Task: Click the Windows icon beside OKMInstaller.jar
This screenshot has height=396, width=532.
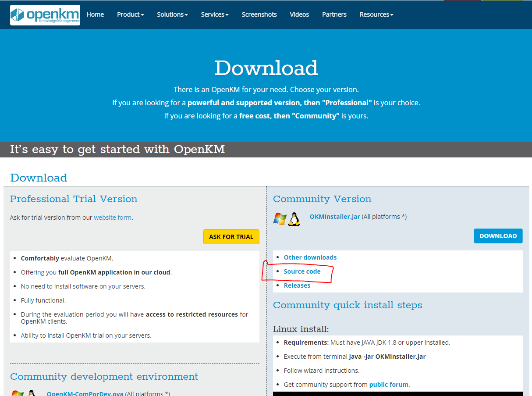Action: click(x=279, y=218)
